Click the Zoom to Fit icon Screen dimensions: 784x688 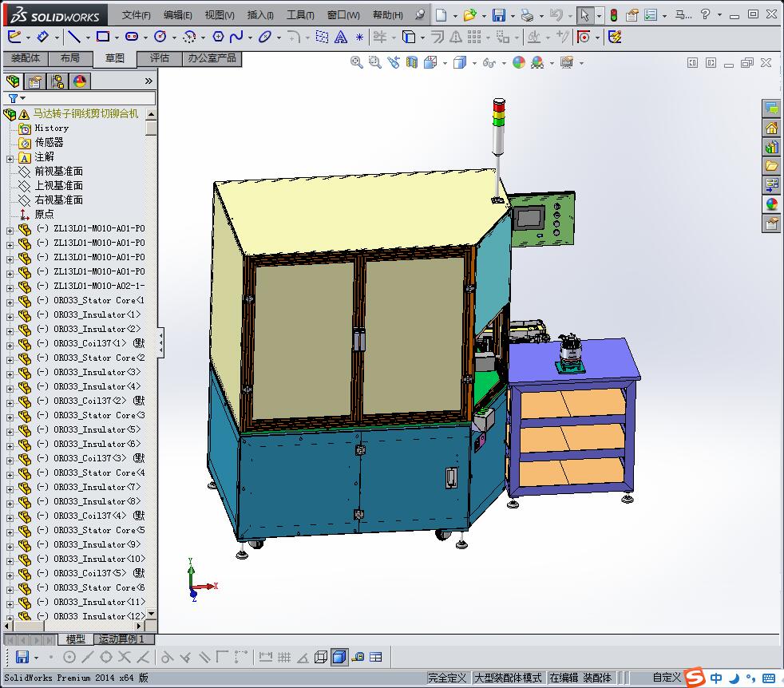[x=357, y=62]
